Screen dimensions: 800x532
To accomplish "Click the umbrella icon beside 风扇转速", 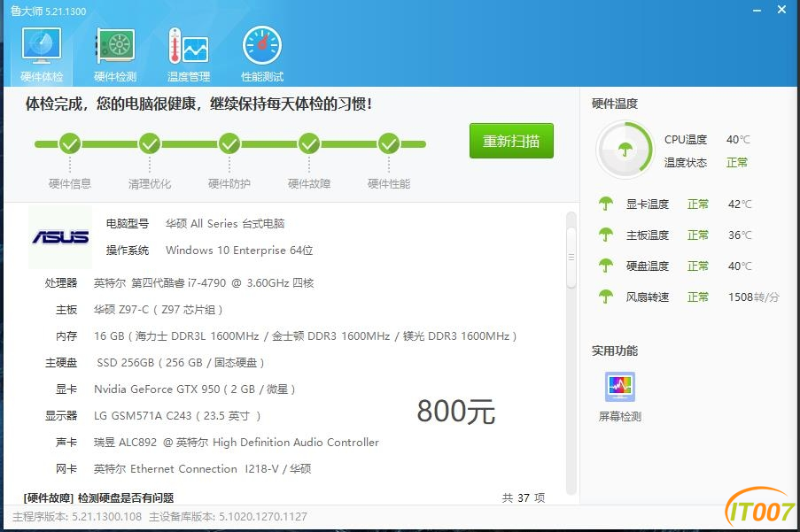I will [606, 297].
